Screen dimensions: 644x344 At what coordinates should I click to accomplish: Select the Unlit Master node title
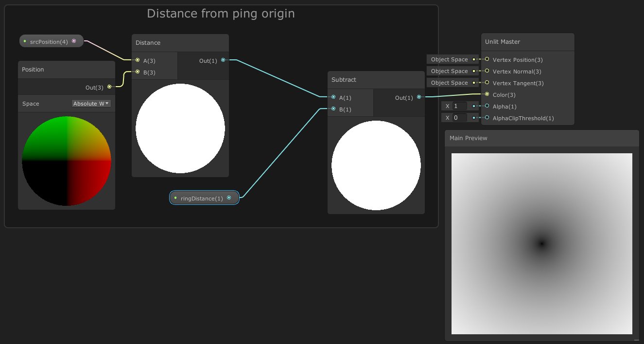pyautogui.click(x=503, y=42)
